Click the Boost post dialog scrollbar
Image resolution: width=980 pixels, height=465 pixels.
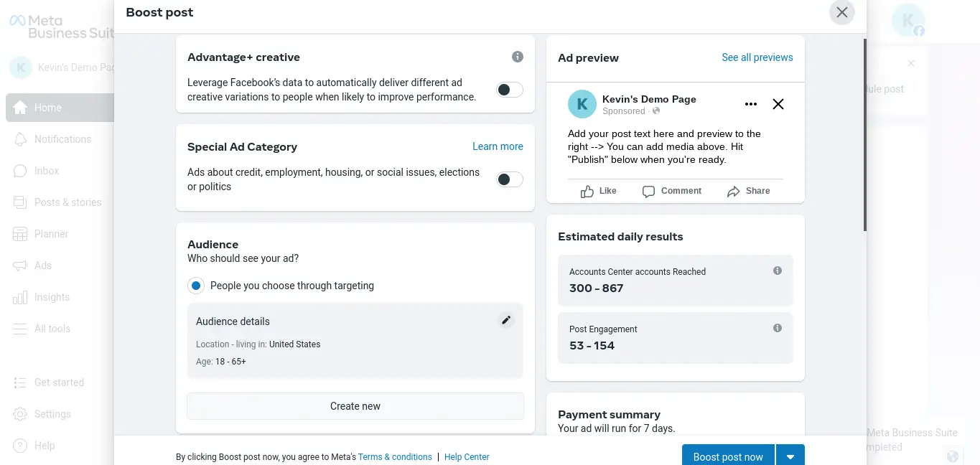[x=864, y=136]
